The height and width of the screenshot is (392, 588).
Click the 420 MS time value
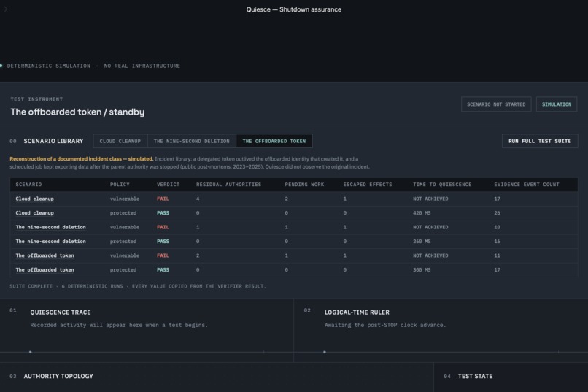coord(422,213)
